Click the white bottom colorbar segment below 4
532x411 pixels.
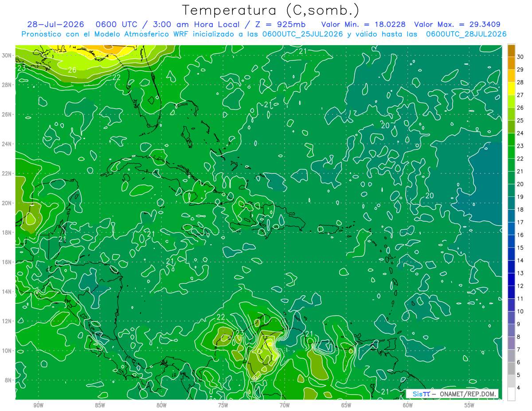(x=511, y=394)
